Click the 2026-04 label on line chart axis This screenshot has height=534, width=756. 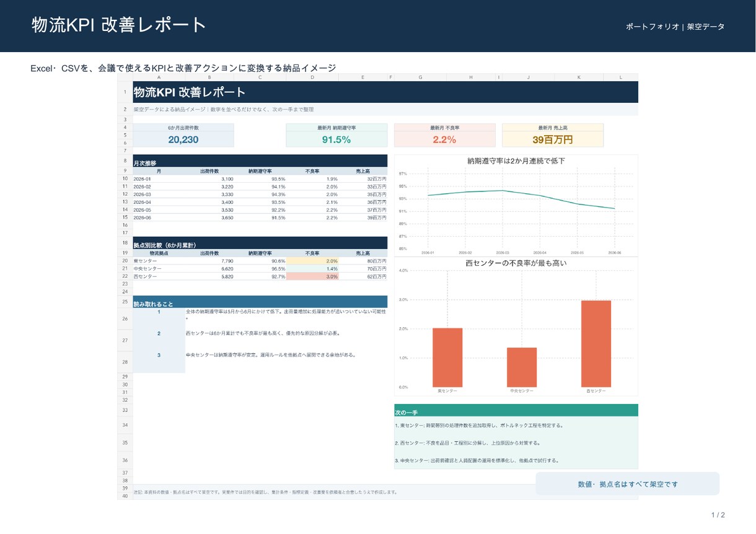pos(540,253)
